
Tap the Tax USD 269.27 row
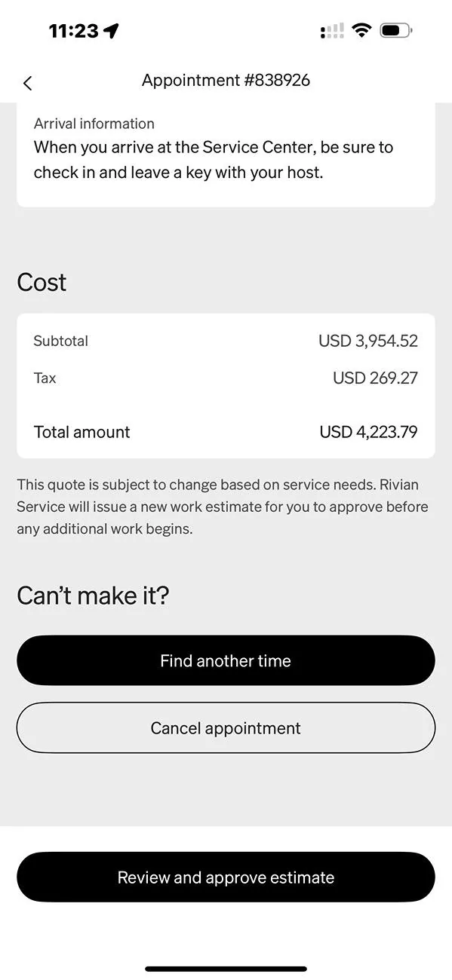pos(226,378)
